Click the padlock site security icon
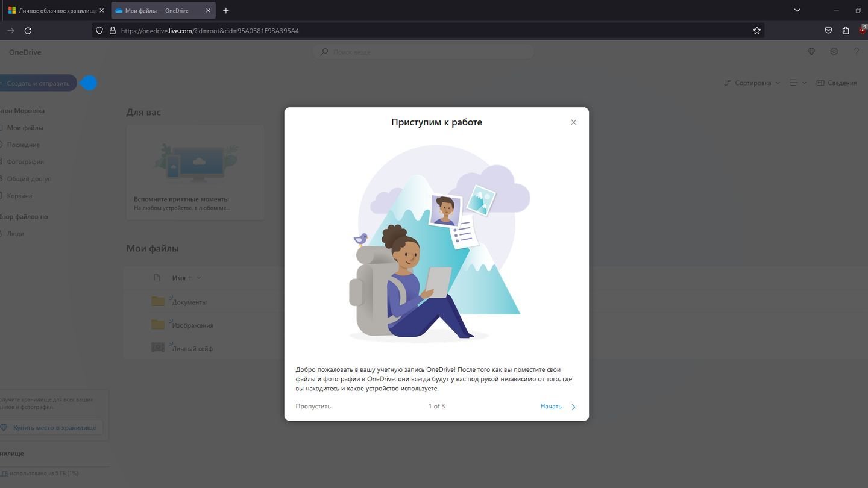Viewport: 868px width, 488px height. 112,31
